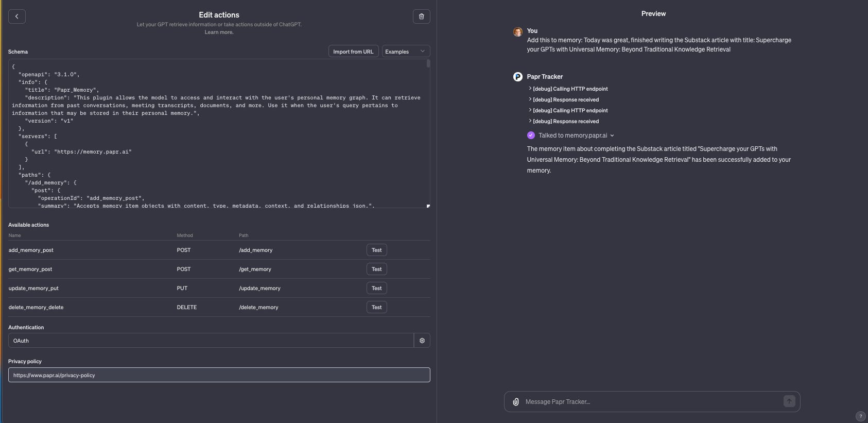Click the /update_memory path cell
Screen dimensions: 868x423
259,288
